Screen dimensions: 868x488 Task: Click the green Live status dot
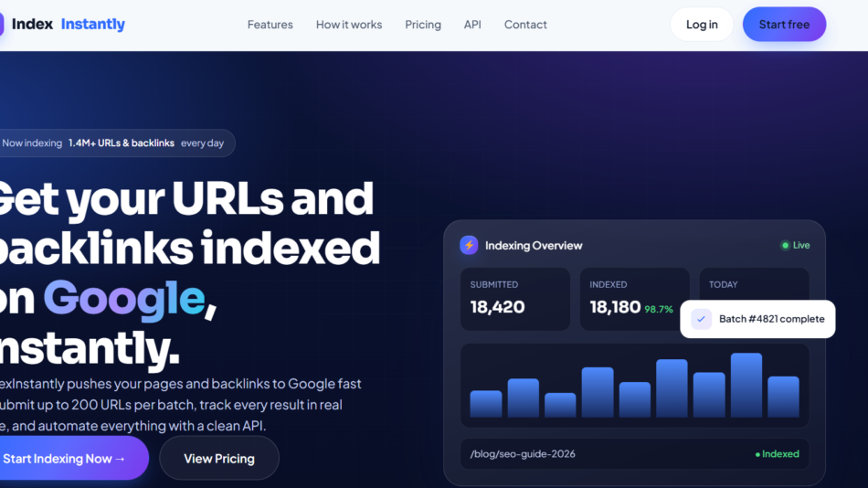[x=785, y=245]
